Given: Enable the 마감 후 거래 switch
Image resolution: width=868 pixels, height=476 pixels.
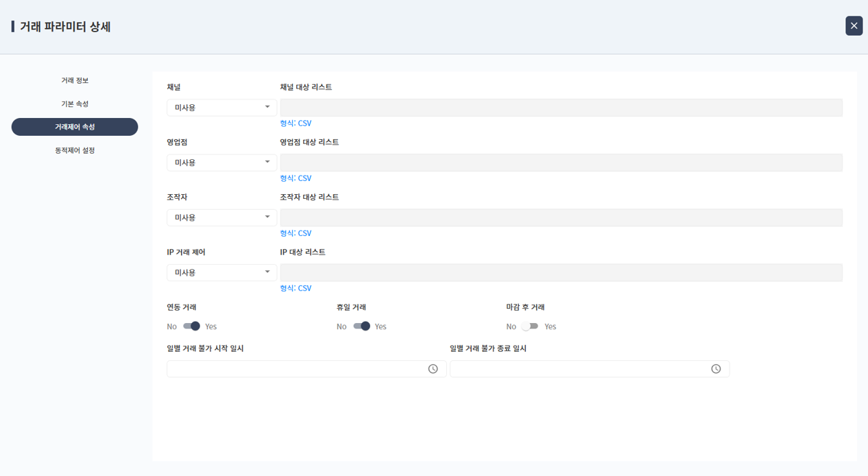Looking at the screenshot, I should 530,326.
